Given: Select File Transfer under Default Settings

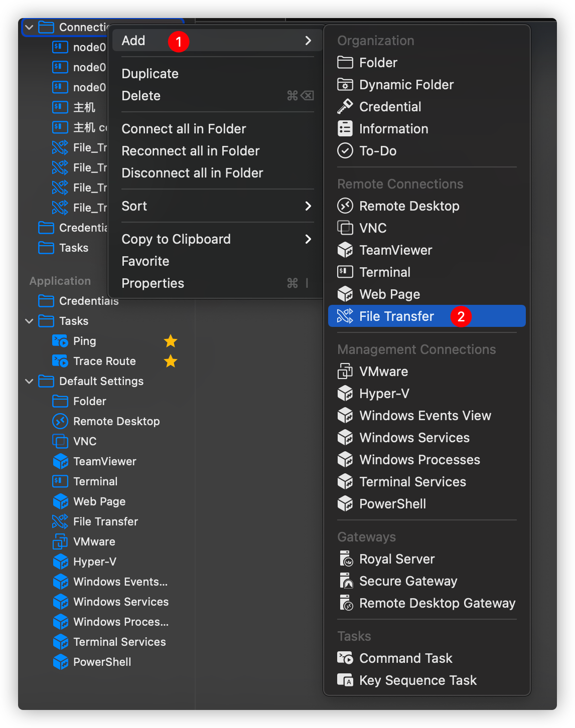Looking at the screenshot, I should click(105, 521).
